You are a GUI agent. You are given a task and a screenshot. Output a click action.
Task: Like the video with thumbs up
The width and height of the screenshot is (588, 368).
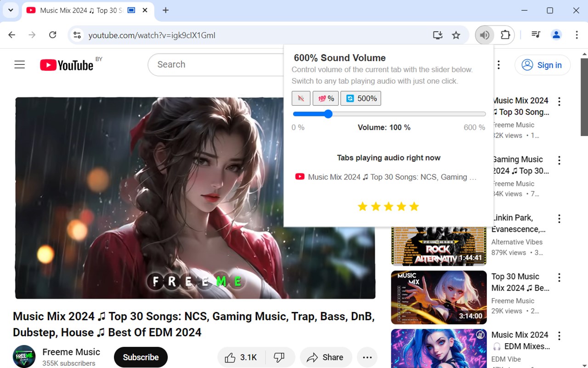coord(241,357)
